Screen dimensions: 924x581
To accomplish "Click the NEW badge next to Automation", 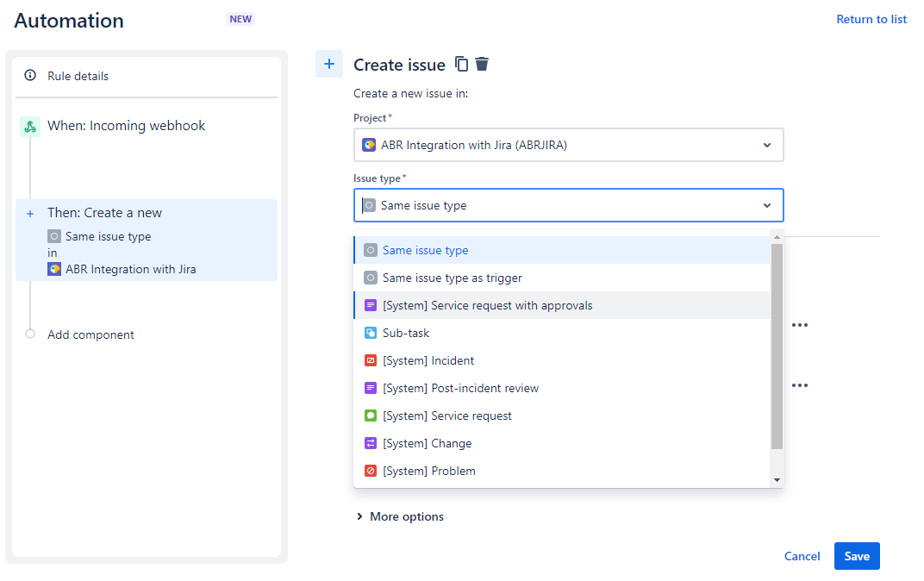I will 240,19.
